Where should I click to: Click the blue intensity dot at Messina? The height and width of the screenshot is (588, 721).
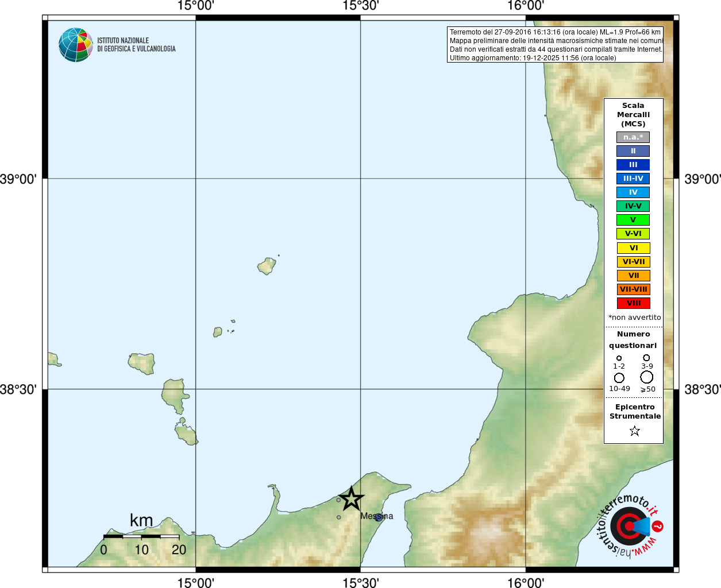tap(379, 517)
